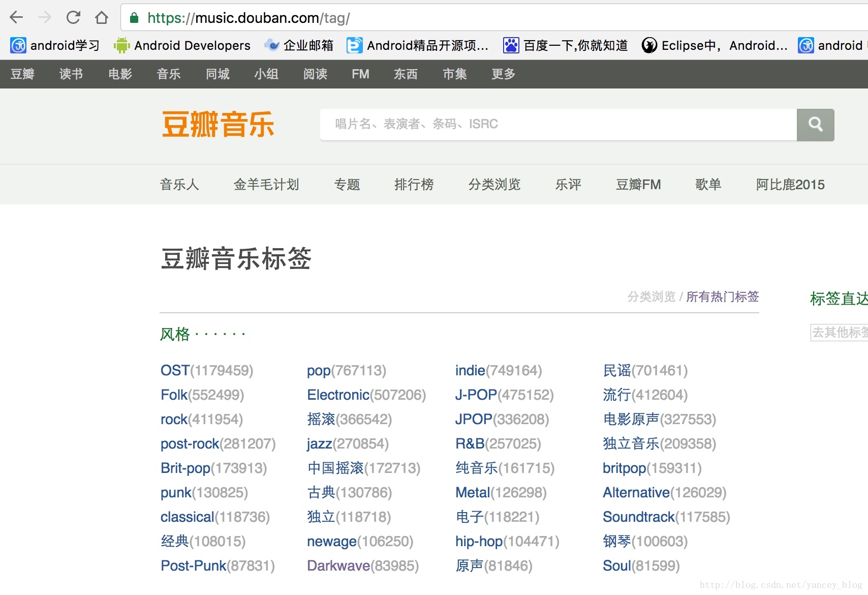Image resolution: width=868 pixels, height=595 pixels.
Task: Select the 排行榜 tab
Action: pyautogui.click(x=414, y=185)
